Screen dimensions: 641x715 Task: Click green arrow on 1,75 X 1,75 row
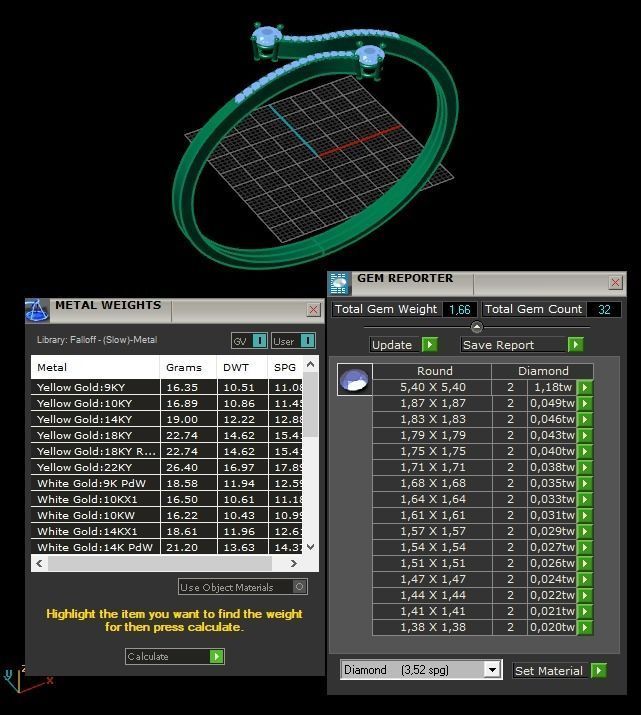click(585, 451)
